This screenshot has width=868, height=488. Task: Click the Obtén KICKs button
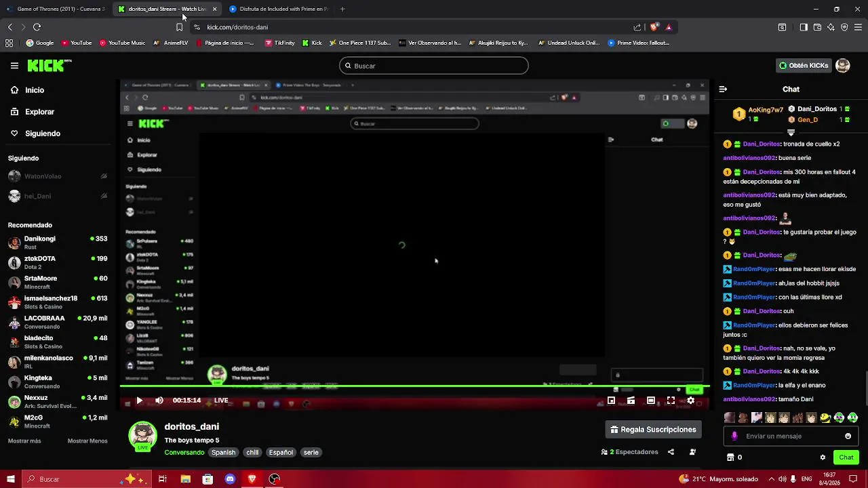pos(804,66)
